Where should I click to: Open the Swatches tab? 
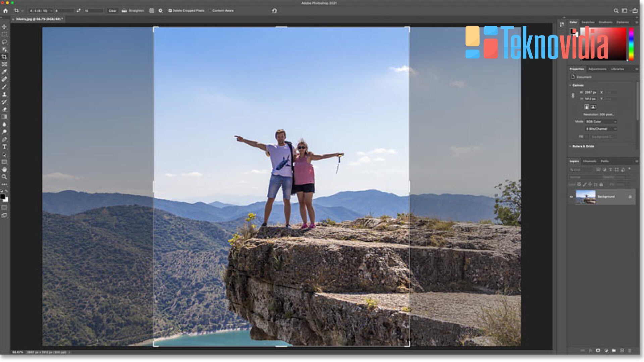click(588, 22)
